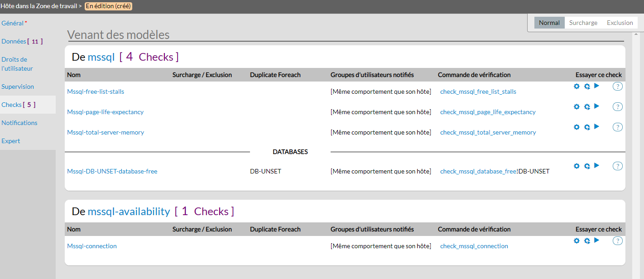Open help icon for Mssql-page-life-expectancy
Screen dimensions: 644x279
[617, 107]
